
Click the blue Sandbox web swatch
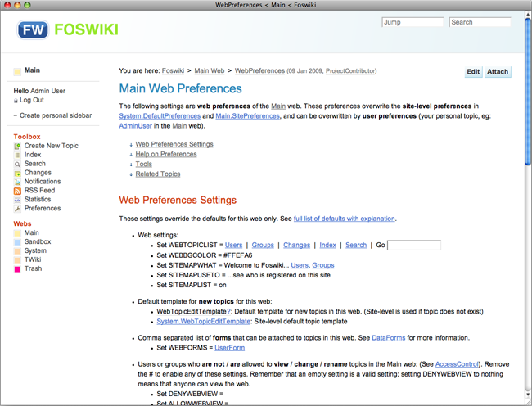pyautogui.click(x=17, y=242)
